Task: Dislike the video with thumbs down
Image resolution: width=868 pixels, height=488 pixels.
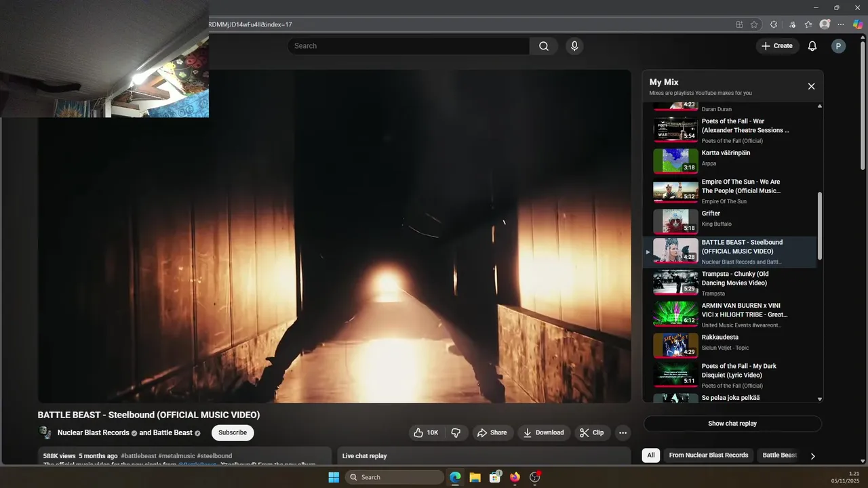Action: coord(456,432)
